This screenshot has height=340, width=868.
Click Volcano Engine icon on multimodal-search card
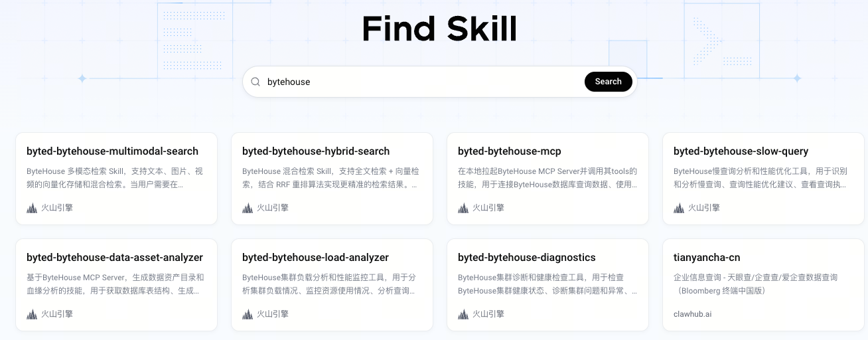32,208
